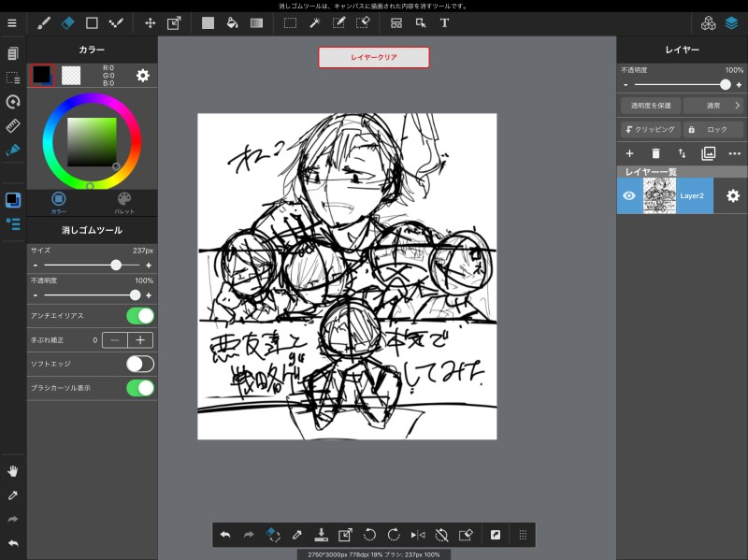Open the layer more options ellipsis
The height and width of the screenshot is (560, 748).
point(735,153)
